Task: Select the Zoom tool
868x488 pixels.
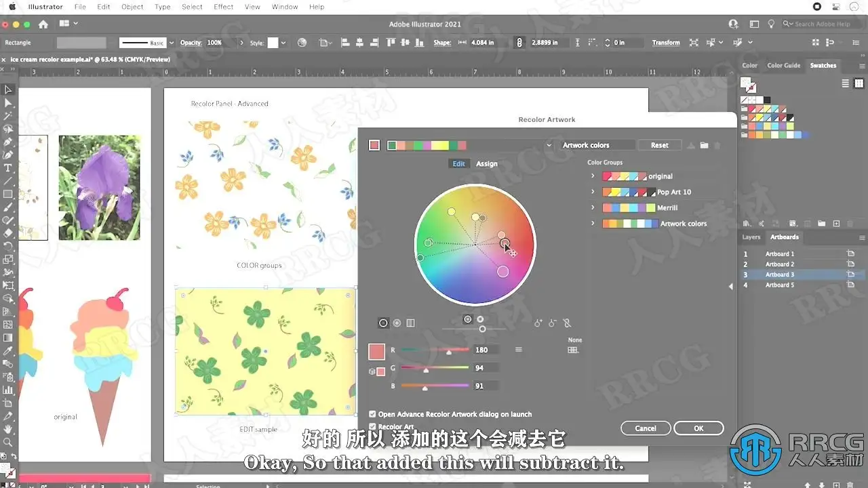Action: (8, 442)
